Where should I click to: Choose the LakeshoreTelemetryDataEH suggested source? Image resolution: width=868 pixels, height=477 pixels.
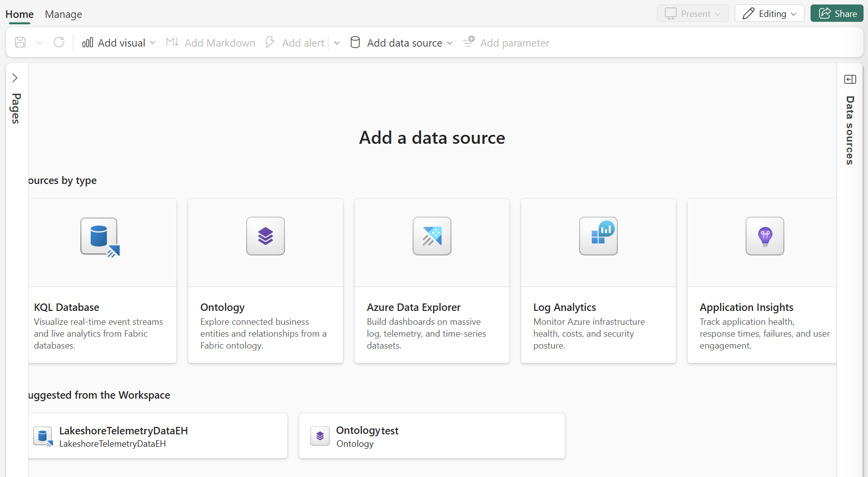point(158,436)
